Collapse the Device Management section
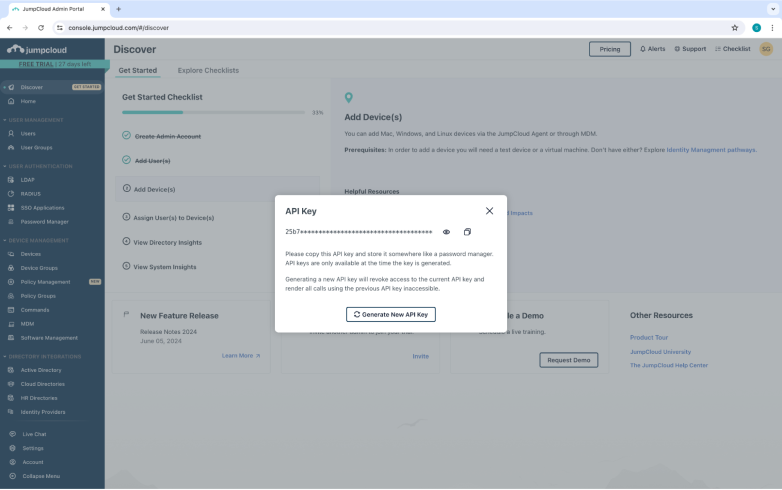Viewport: 782px width, 490px height. (4, 241)
